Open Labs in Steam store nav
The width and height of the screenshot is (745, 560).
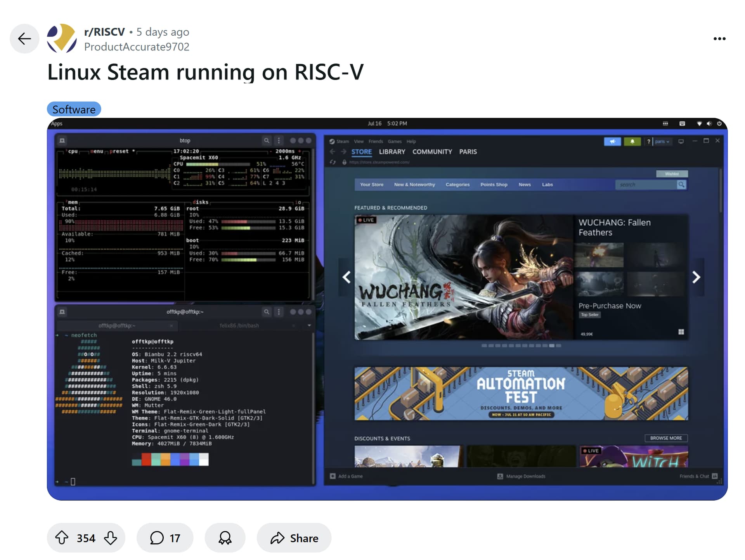(547, 185)
